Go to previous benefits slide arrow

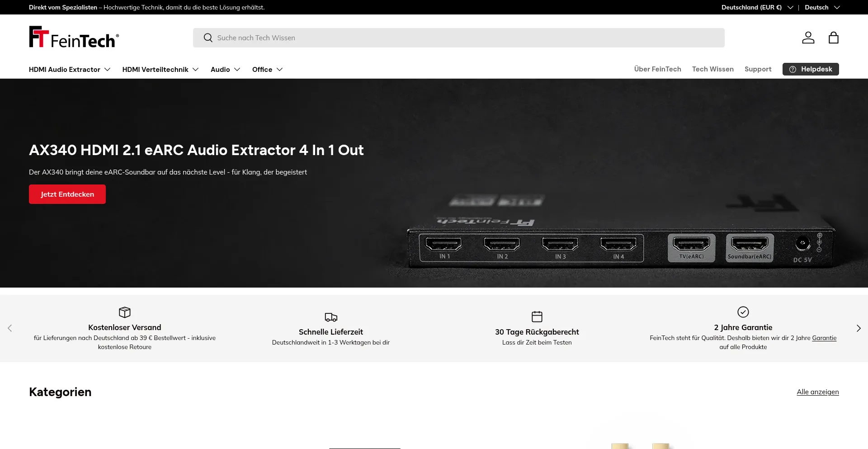click(10, 328)
